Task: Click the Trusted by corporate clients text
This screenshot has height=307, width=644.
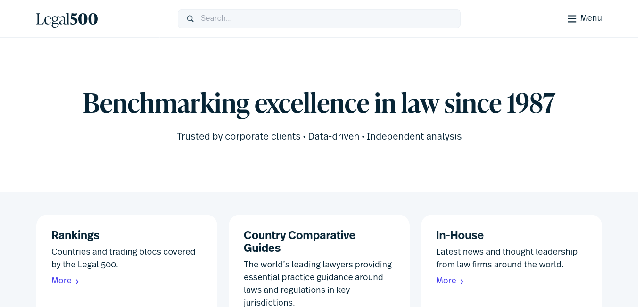Action: [239, 136]
